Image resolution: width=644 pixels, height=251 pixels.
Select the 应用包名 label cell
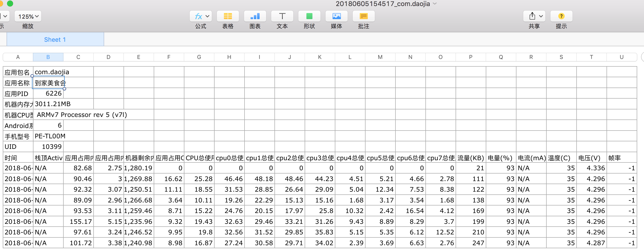(18, 72)
